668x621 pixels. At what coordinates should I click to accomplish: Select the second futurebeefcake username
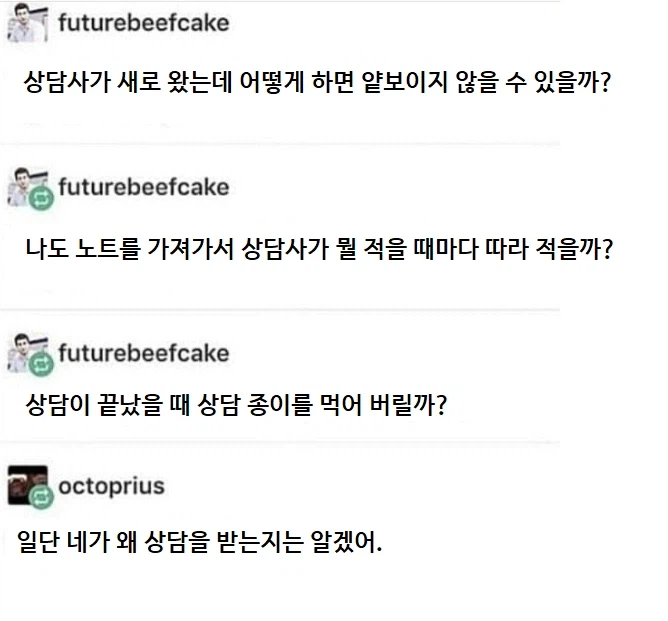pyautogui.click(x=144, y=187)
